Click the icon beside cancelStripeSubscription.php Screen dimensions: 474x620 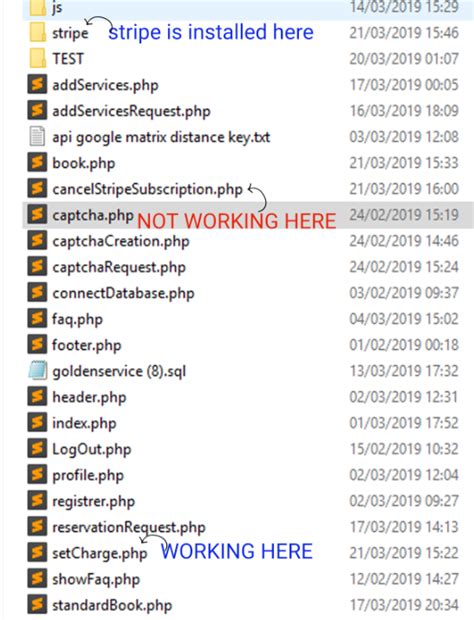coord(37,189)
